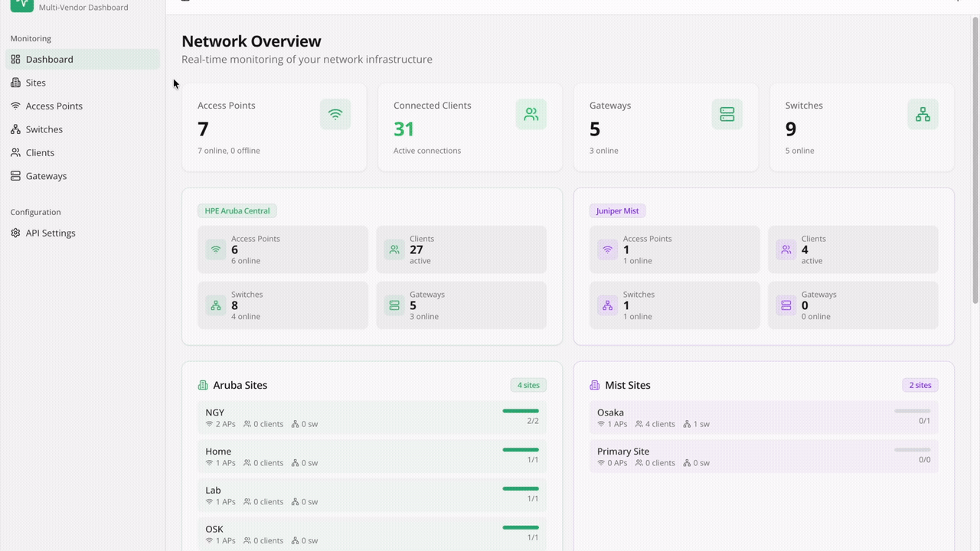
Task: Click the server icon in the top Gateways card
Action: tap(727, 115)
